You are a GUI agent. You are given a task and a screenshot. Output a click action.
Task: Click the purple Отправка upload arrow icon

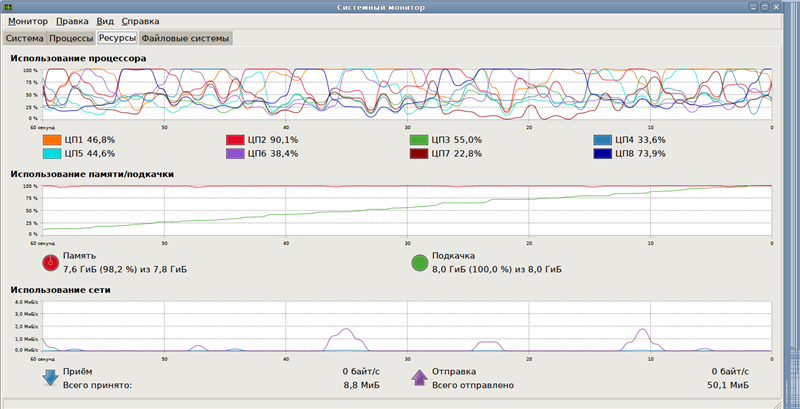[419, 378]
